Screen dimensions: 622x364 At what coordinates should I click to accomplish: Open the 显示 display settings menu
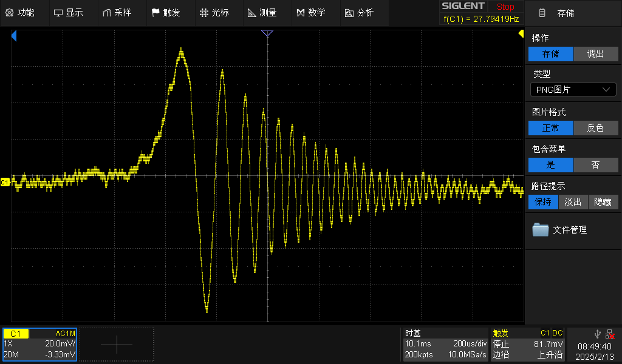point(68,13)
